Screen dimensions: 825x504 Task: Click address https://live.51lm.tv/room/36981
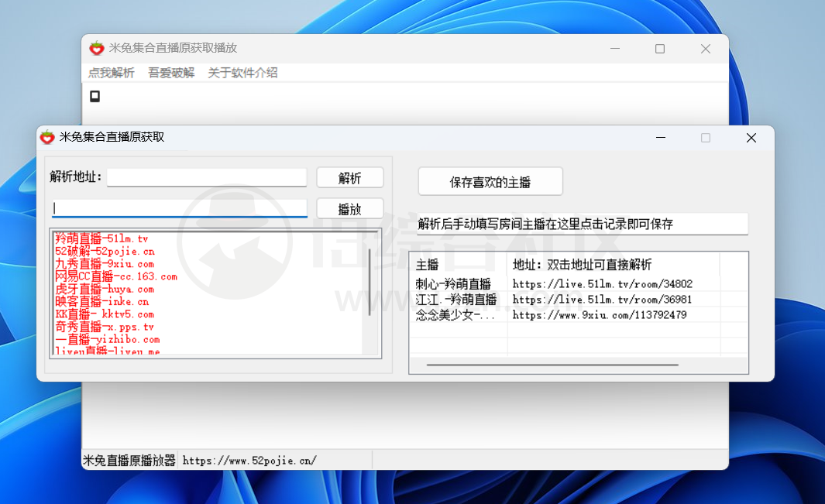[603, 300]
